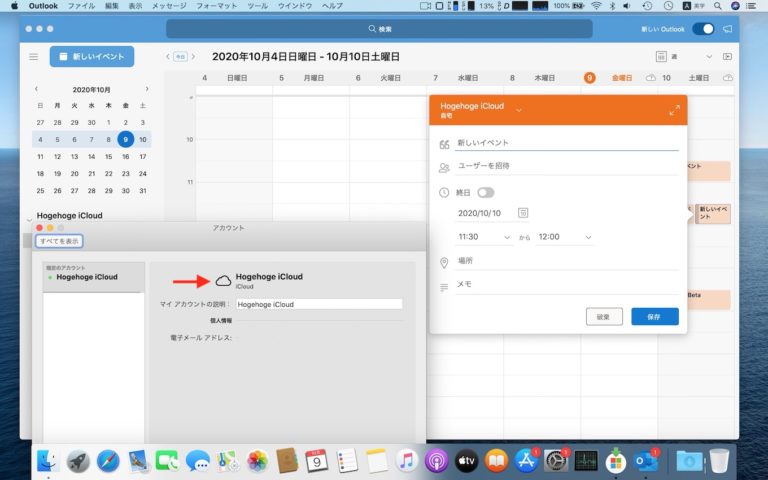Click the hamburger sidebar toggle icon

[33, 57]
